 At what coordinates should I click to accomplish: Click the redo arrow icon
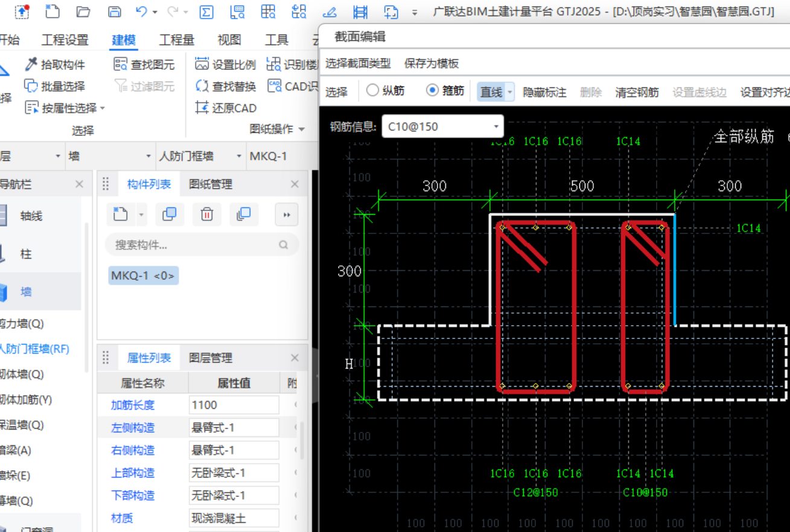(x=173, y=11)
